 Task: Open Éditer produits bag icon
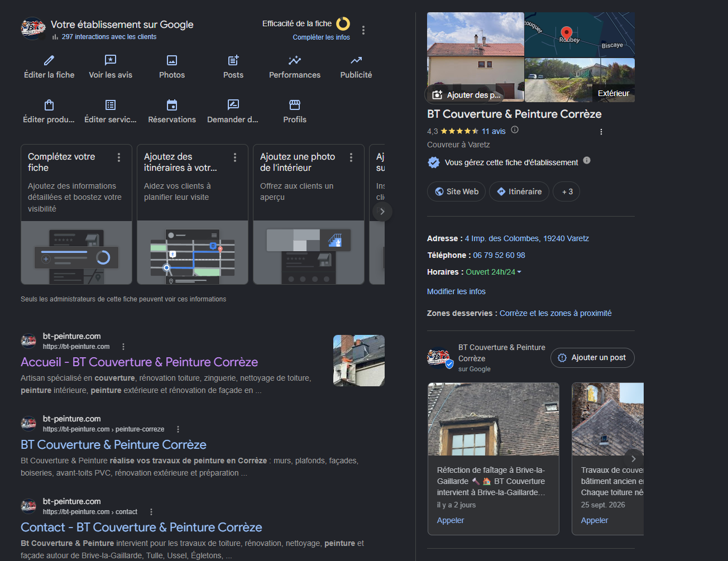pyautogui.click(x=49, y=105)
